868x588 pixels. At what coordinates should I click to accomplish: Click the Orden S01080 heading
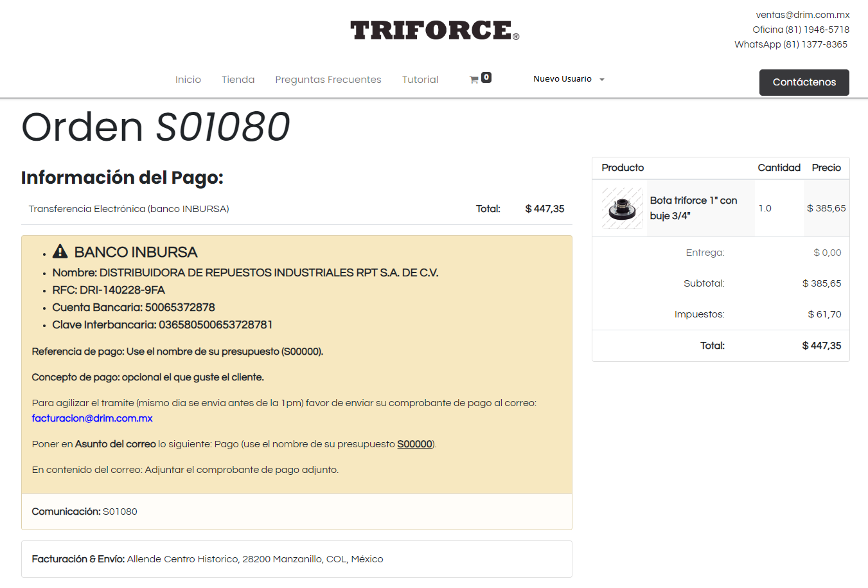[x=155, y=127]
